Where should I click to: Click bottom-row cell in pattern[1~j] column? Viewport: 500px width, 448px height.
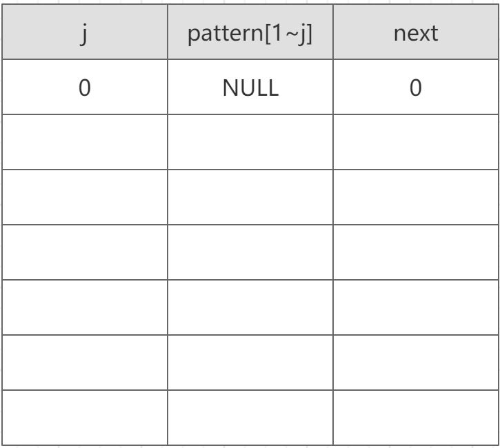point(250,418)
